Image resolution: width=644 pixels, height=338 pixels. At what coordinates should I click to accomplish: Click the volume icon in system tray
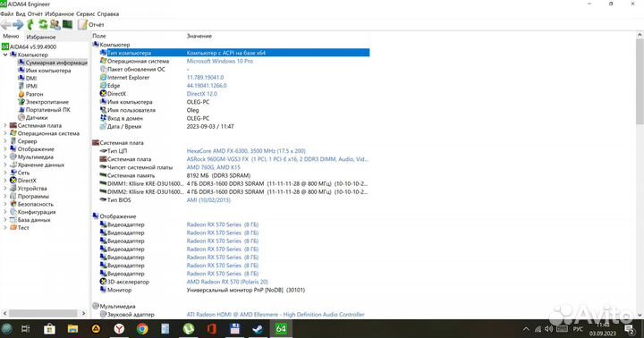(548, 329)
